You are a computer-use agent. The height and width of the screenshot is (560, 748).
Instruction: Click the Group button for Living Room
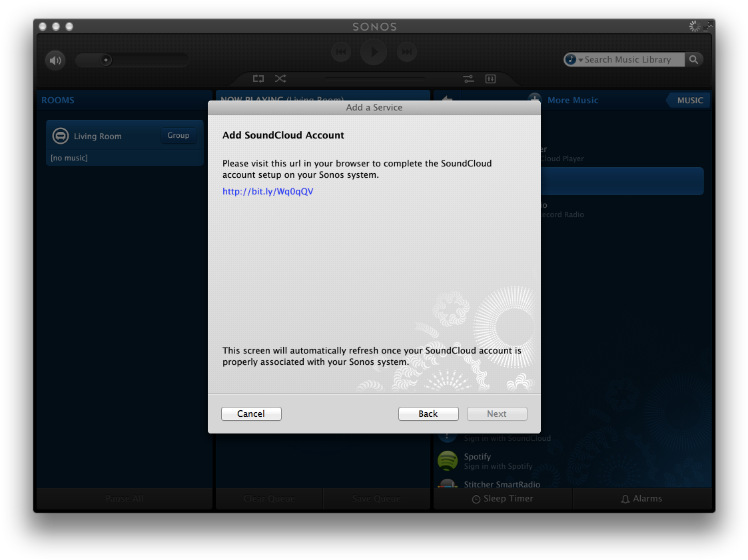pyautogui.click(x=179, y=135)
